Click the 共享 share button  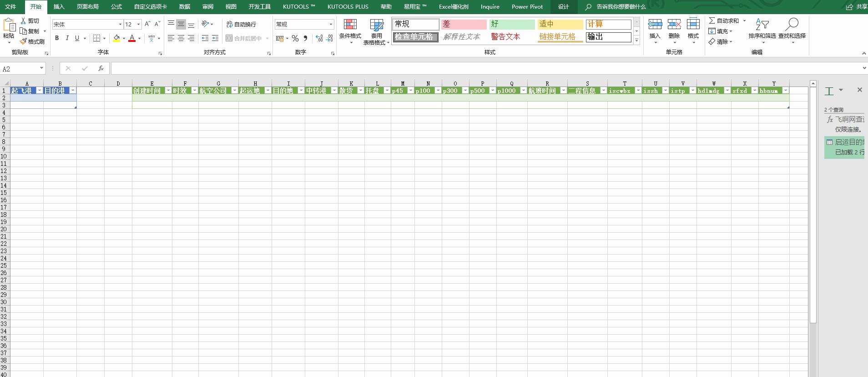point(857,7)
